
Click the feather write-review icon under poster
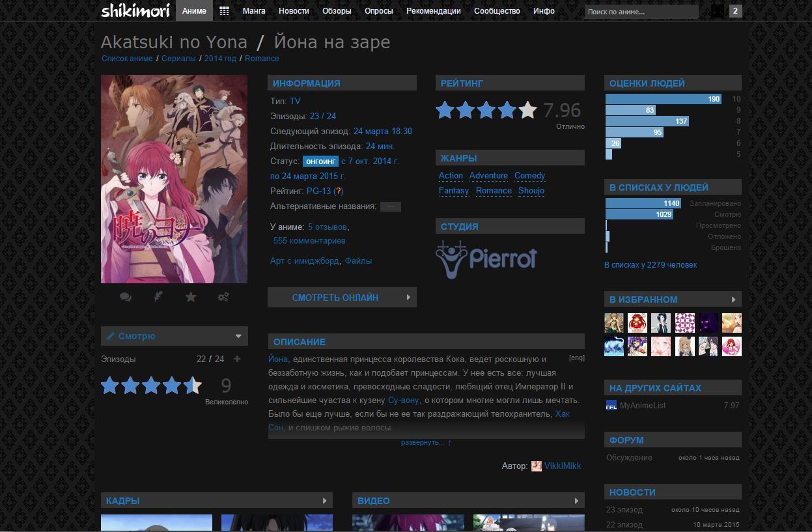158,297
